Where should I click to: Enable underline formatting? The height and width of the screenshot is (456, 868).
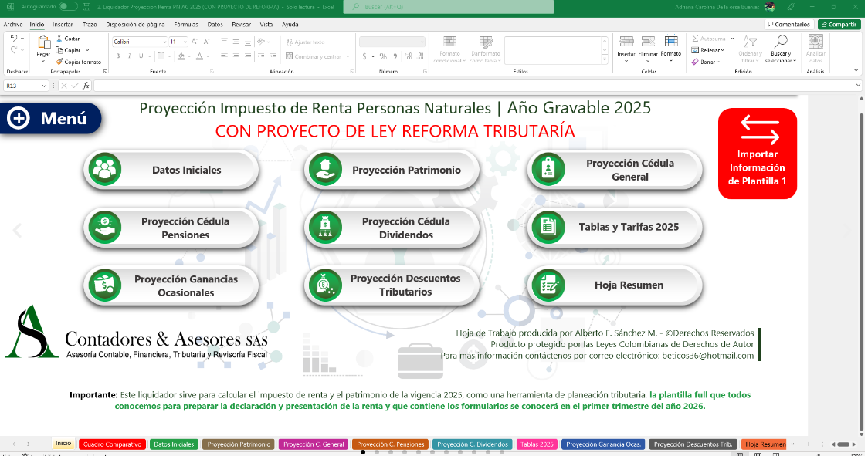(x=140, y=56)
